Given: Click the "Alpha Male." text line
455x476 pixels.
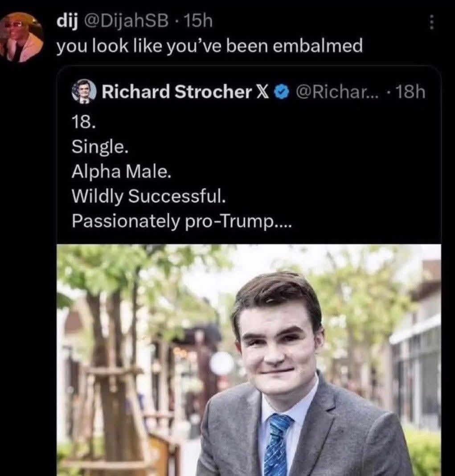Looking at the screenshot, I should click(121, 171).
